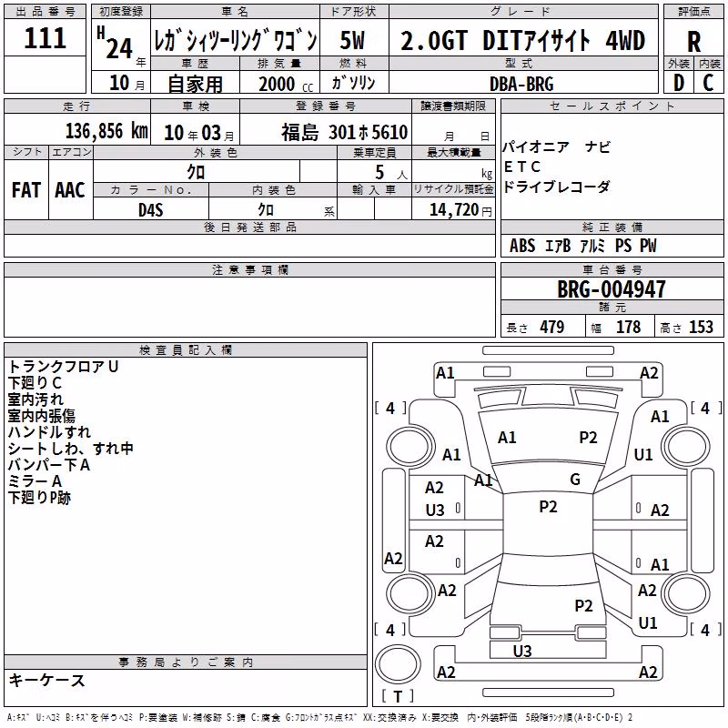This screenshot has height=728, width=728.
Task: Select the color number D4S
Action: (x=150, y=210)
